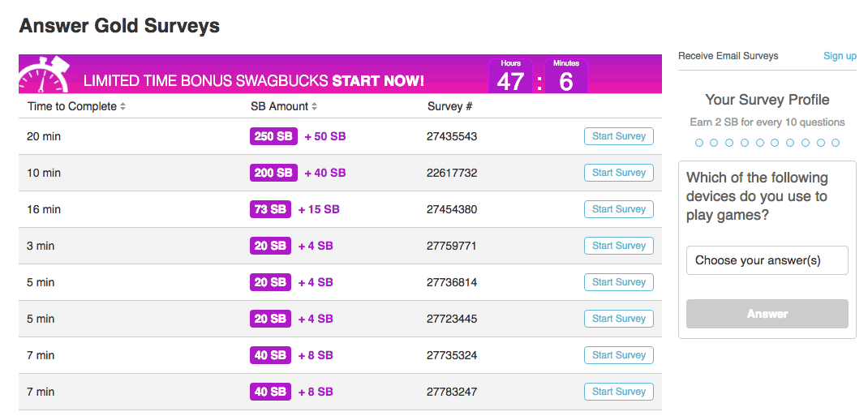Click the +15 SB bonus text
The width and height of the screenshot is (868, 416).
[319, 209]
